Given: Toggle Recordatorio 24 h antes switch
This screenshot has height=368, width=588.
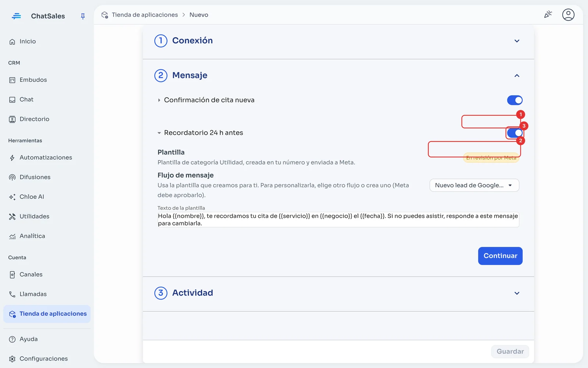Looking at the screenshot, I should 514,133.
